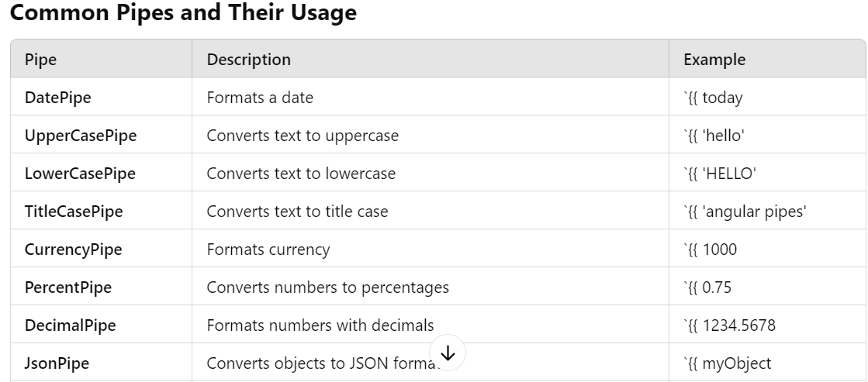The height and width of the screenshot is (382, 868).
Task: Click the DecimalPipe row name
Action: click(x=71, y=325)
